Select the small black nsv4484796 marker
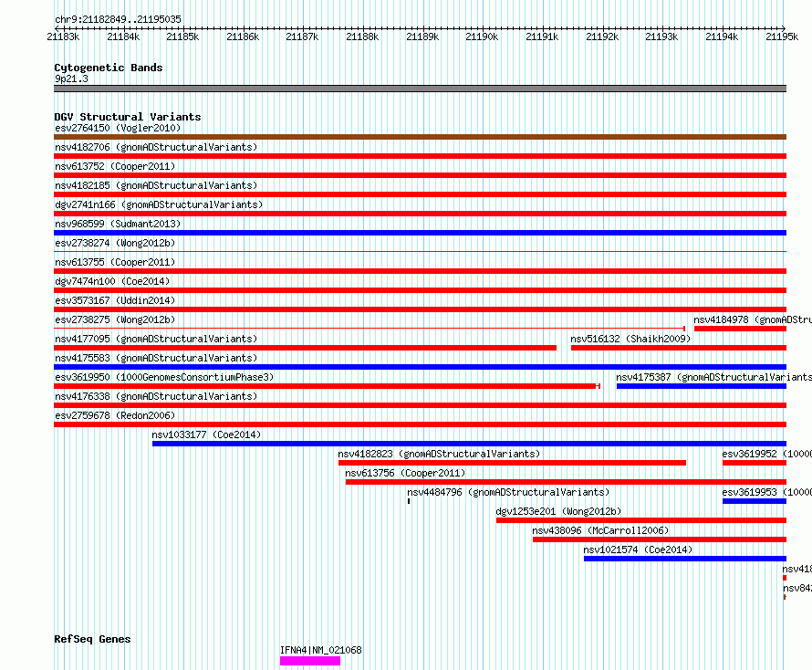The width and height of the screenshot is (812, 670). pyautogui.click(x=409, y=501)
